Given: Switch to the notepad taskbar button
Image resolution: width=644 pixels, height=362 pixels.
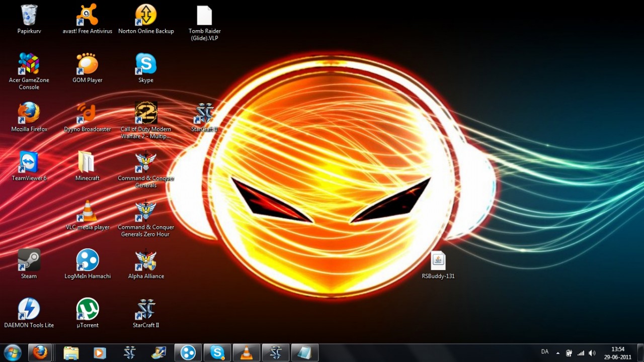Looking at the screenshot, I should click(305, 352).
